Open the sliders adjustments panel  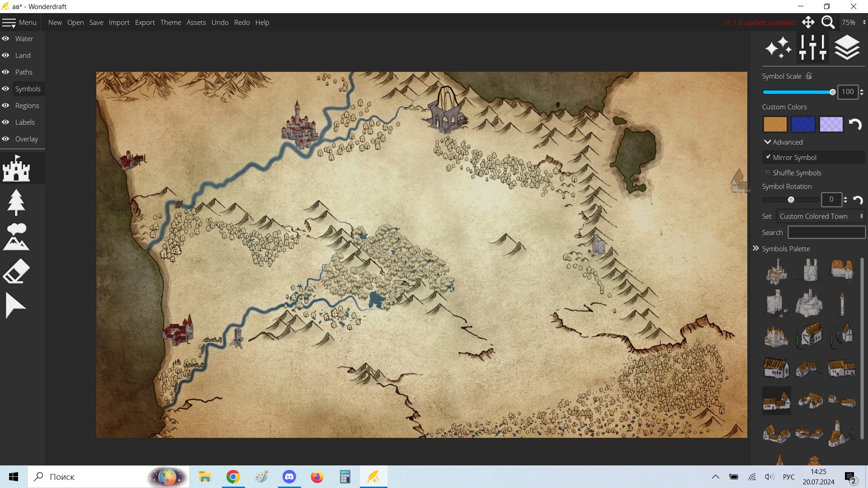point(812,47)
